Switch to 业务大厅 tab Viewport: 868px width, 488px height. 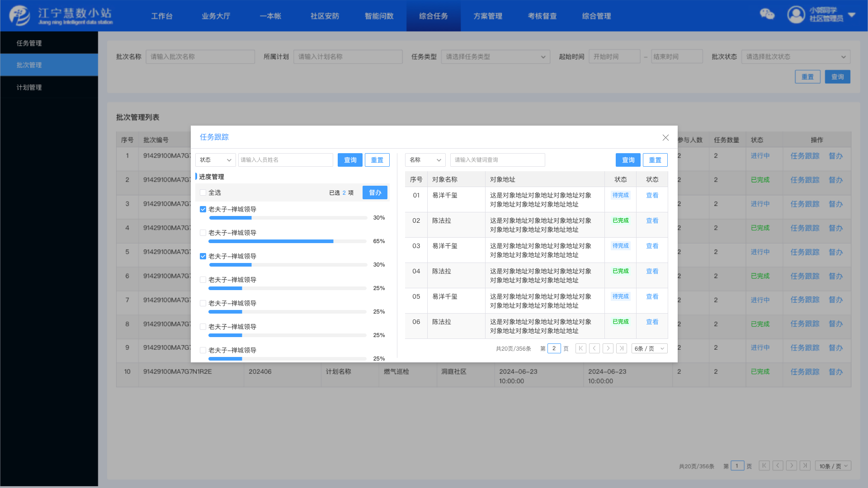pyautogui.click(x=216, y=16)
